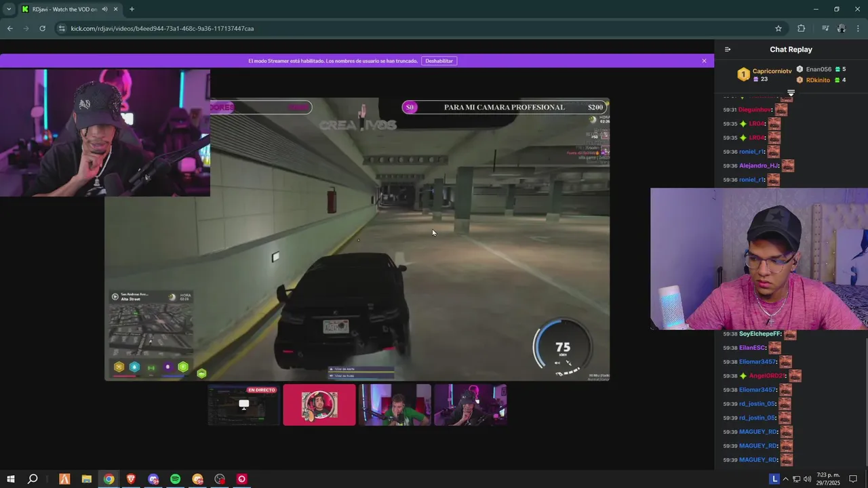Bookmark this page with the star icon

778,28
